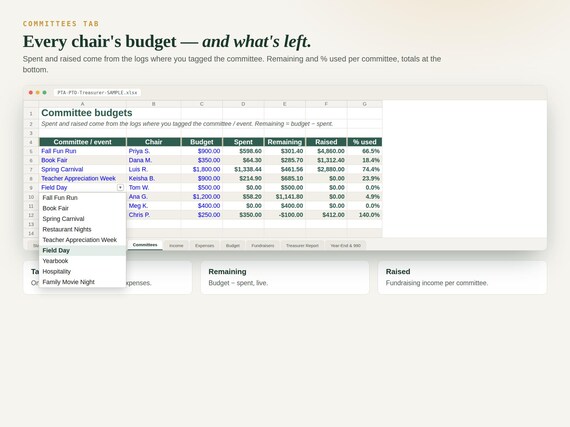Click the 74.4% used cell
570x427 pixels.
(365, 169)
